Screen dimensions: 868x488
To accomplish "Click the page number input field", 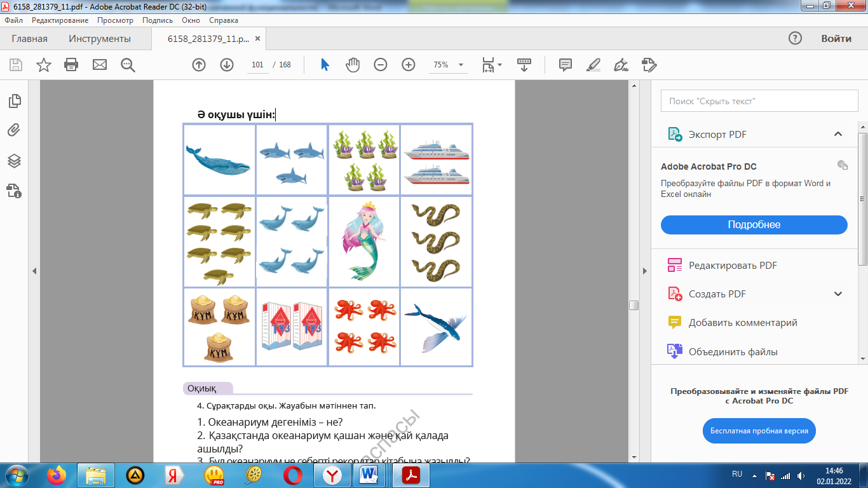I will click(x=257, y=65).
